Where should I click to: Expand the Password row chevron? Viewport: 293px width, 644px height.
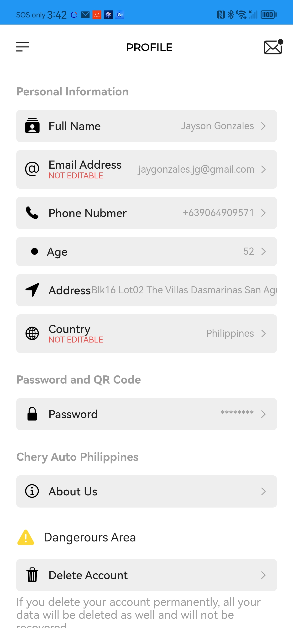click(x=263, y=414)
